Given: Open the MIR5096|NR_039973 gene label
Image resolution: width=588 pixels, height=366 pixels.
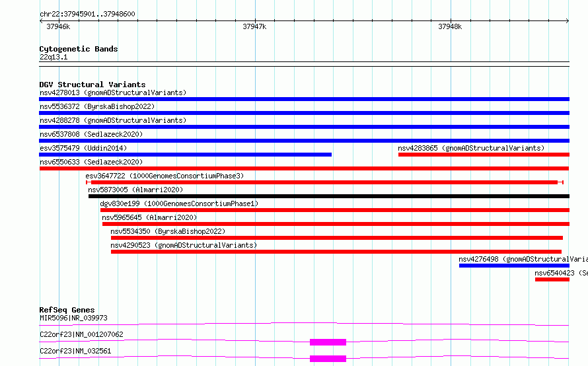Looking at the screenshot, I should (73, 318).
